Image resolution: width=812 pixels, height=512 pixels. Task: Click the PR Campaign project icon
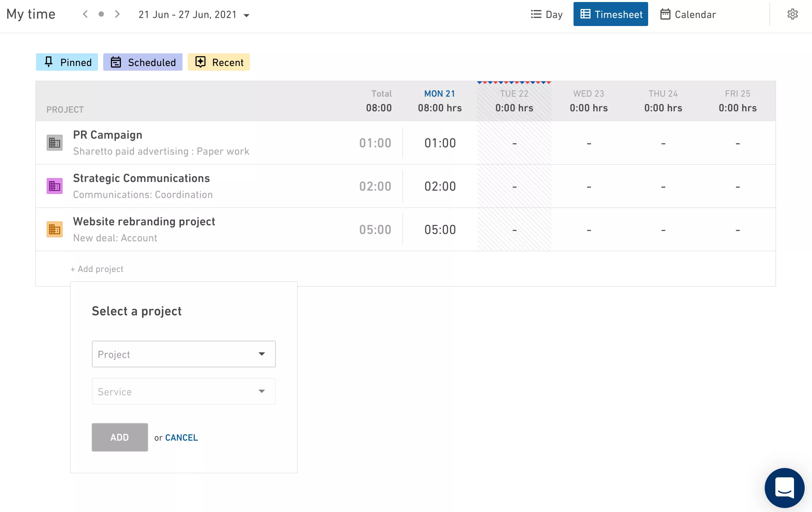click(54, 143)
